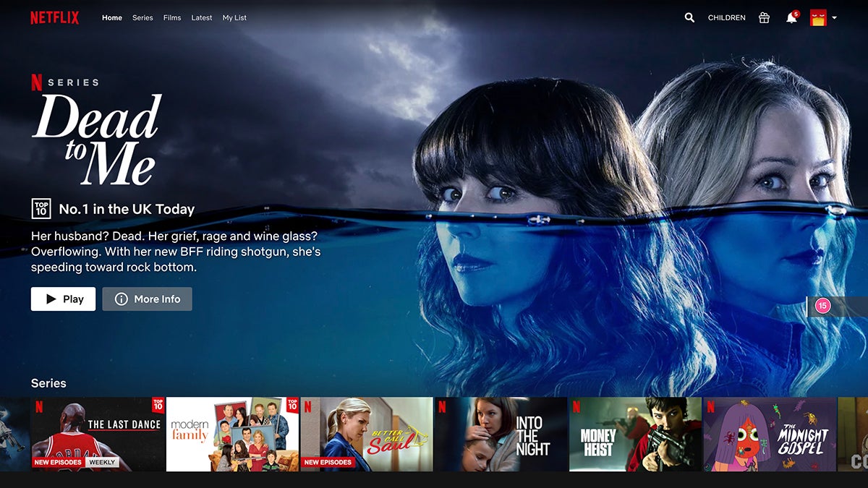The image size is (868, 488).
Task: Open the Modern Family thumbnail
Action: click(232, 434)
